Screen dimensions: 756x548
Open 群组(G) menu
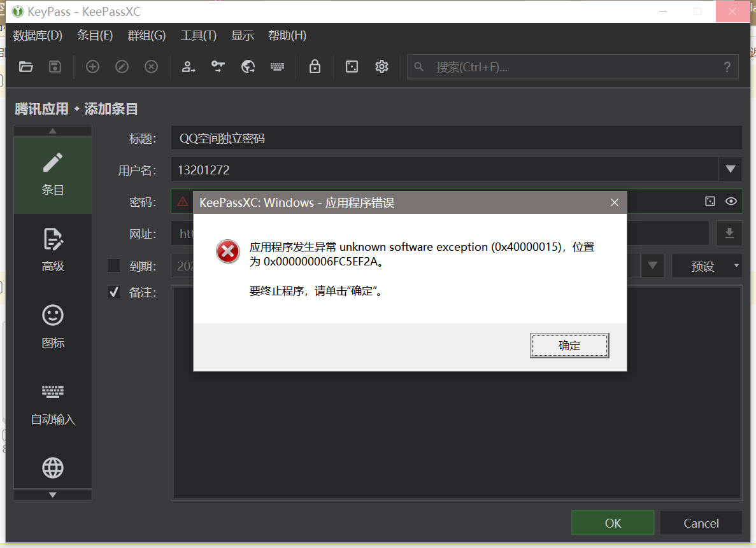(146, 36)
